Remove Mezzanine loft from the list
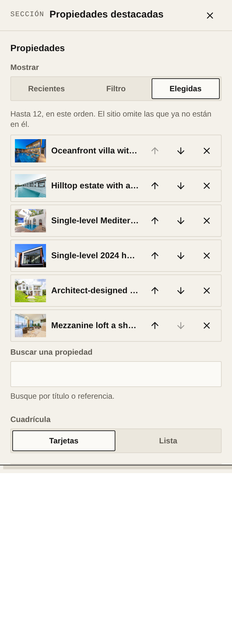 (207, 326)
